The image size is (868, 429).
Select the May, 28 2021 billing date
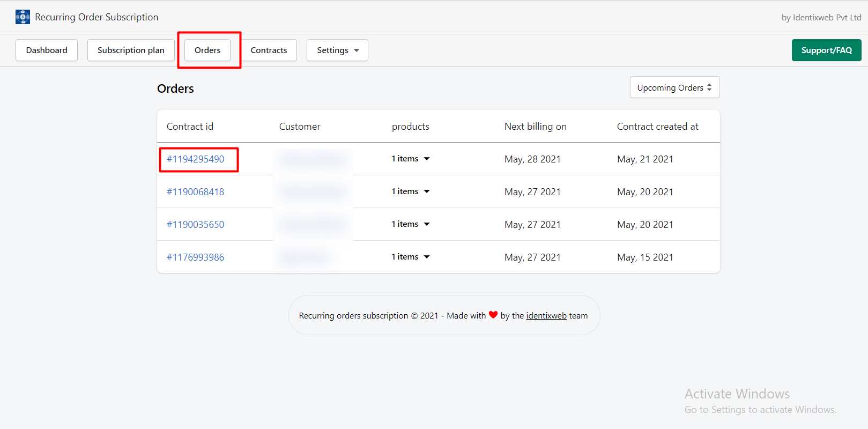click(x=532, y=159)
